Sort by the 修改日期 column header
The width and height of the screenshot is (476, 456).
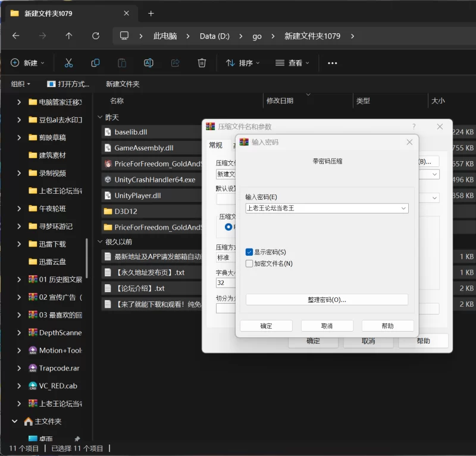[280, 100]
